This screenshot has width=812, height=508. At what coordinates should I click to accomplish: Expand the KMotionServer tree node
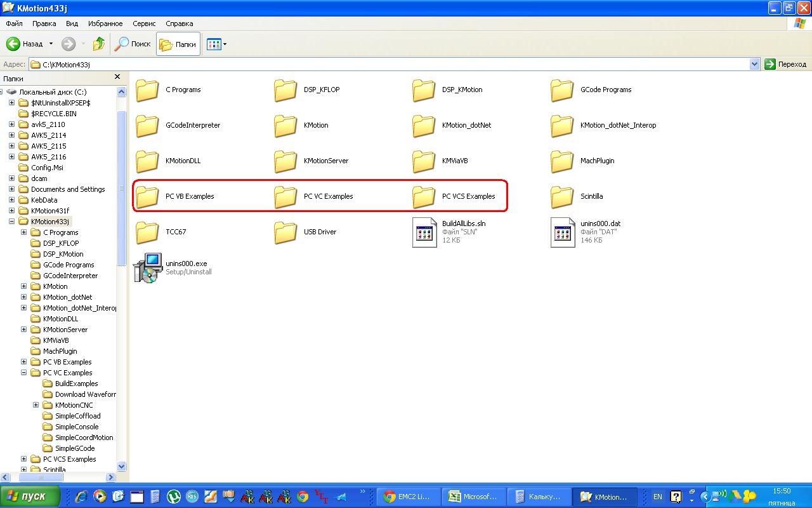(x=24, y=330)
